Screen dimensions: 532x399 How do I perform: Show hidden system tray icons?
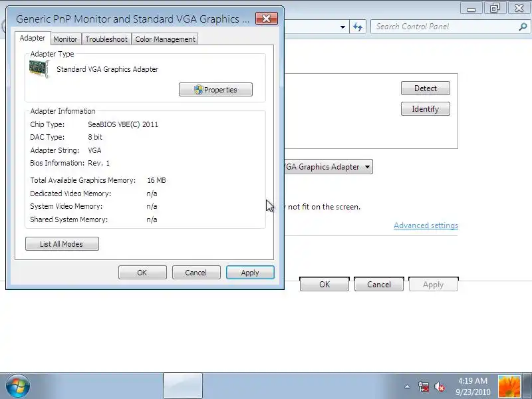pyautogui.click(x=407, y=386)
